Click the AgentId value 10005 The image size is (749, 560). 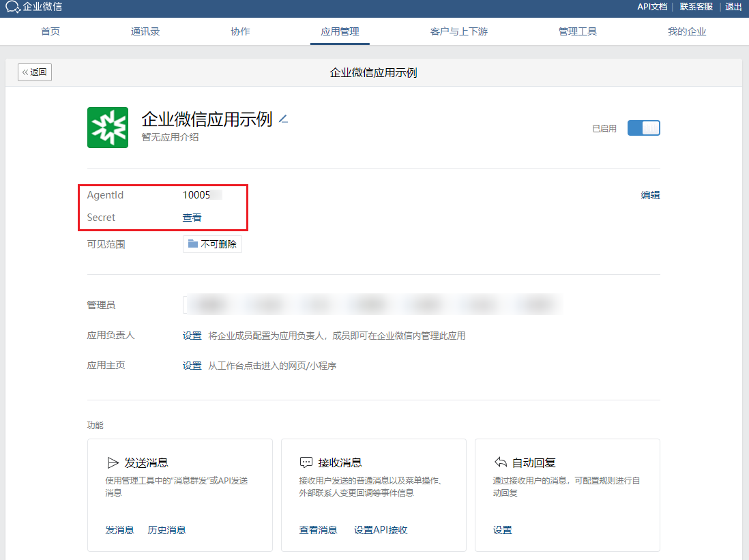(x=196, y=195)
